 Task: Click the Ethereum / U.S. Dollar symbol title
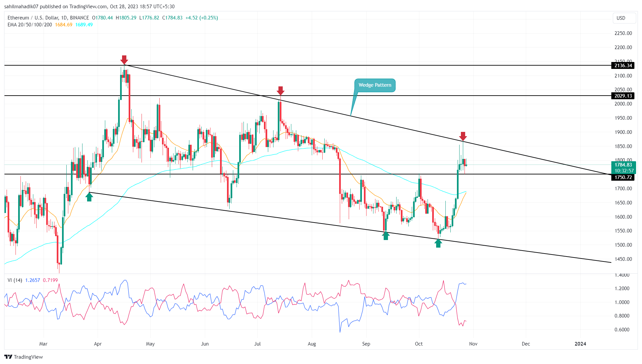point(48,18)
